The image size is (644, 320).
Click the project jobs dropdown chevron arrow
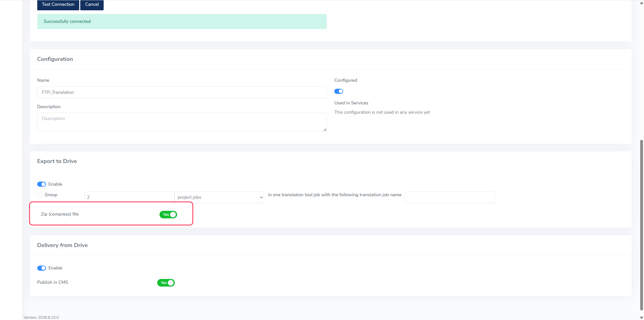tap(261, 197)
